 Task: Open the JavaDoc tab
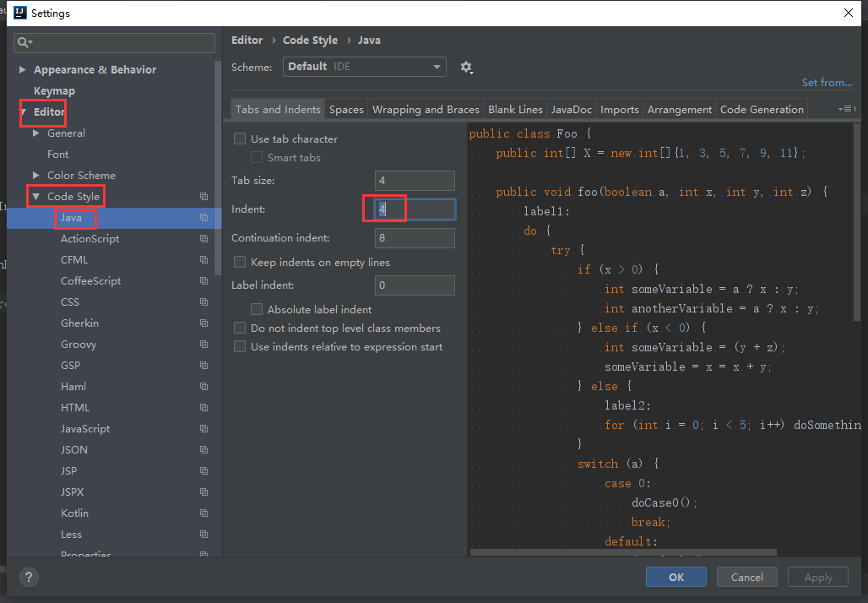(x=572, y=110)
